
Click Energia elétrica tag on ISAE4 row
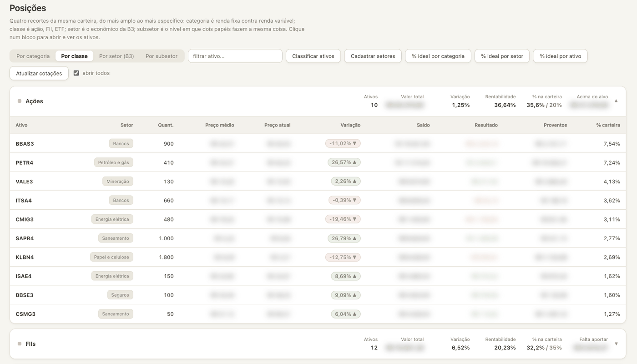pyautogui.click(x=112, y=276)
